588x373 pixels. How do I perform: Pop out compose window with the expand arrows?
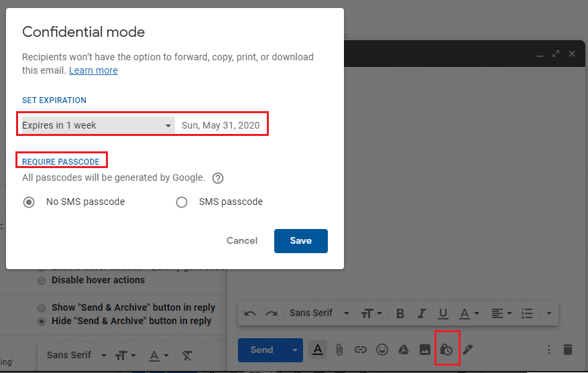tap(556, 54)
